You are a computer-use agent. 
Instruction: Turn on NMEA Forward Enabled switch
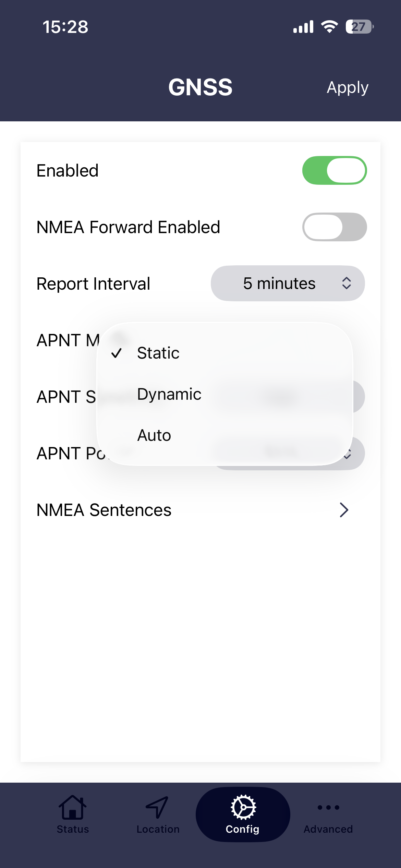[334, 227]
